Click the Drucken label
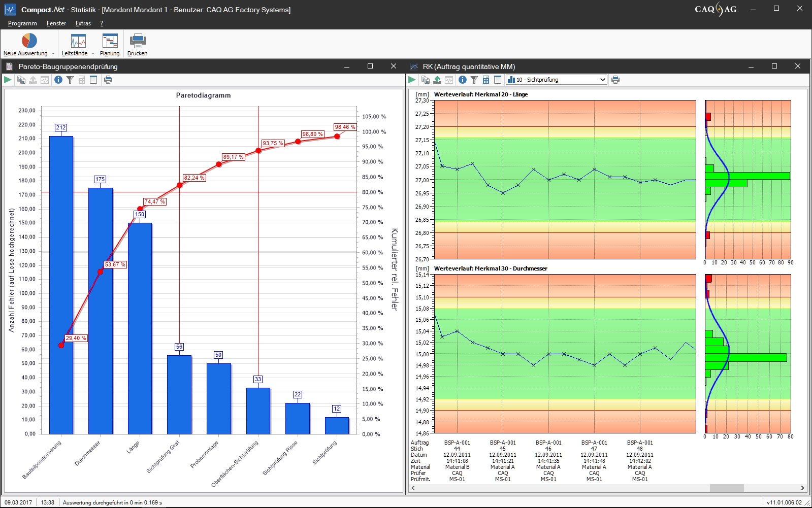This screenshot has height=508, width=812. click(138, 53)
